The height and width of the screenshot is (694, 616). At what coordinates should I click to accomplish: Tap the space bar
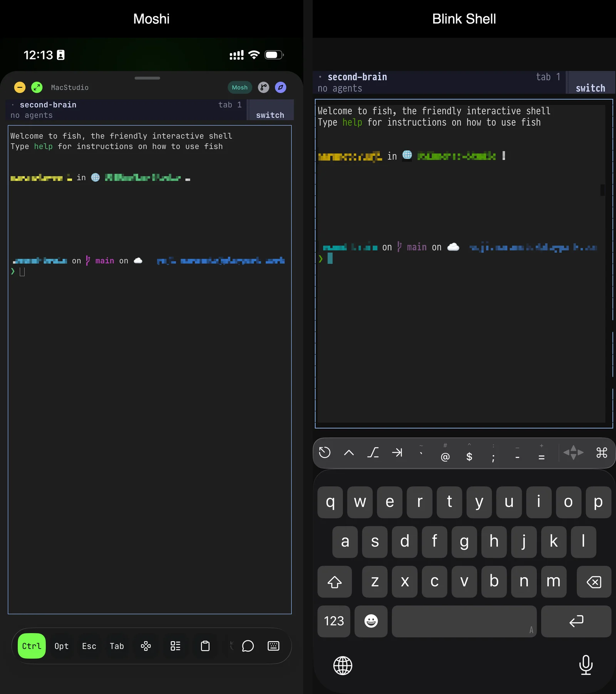tap(464, 621)
